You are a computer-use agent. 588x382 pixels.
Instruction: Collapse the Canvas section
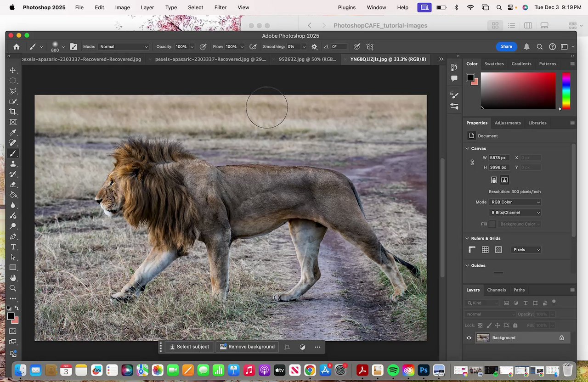tap(468, 148)
